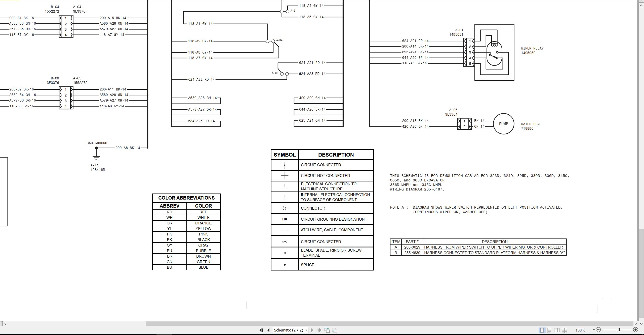Go to the first page

coord(261,330)
